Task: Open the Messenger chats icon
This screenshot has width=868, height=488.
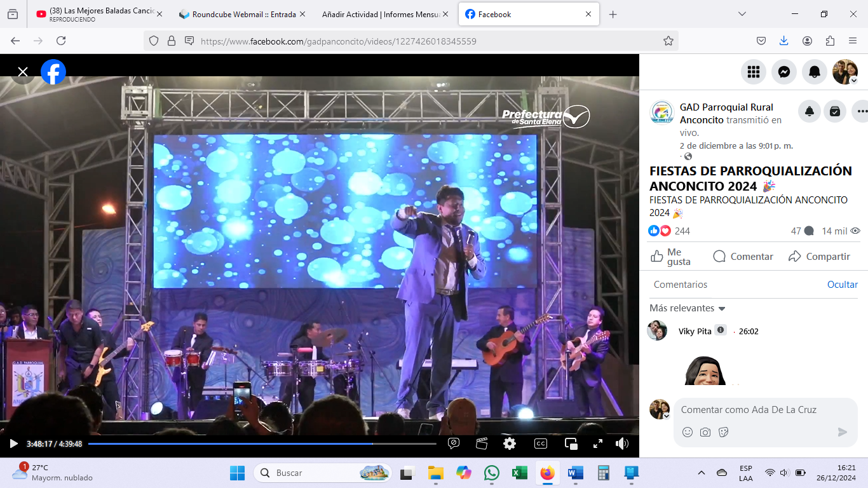Action: pyautogui.click(x=784, y=72)
